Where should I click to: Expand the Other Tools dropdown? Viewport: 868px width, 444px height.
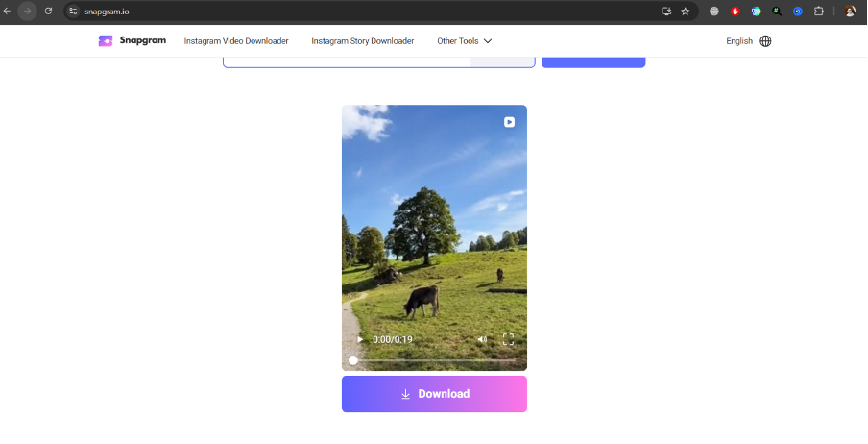464,41
